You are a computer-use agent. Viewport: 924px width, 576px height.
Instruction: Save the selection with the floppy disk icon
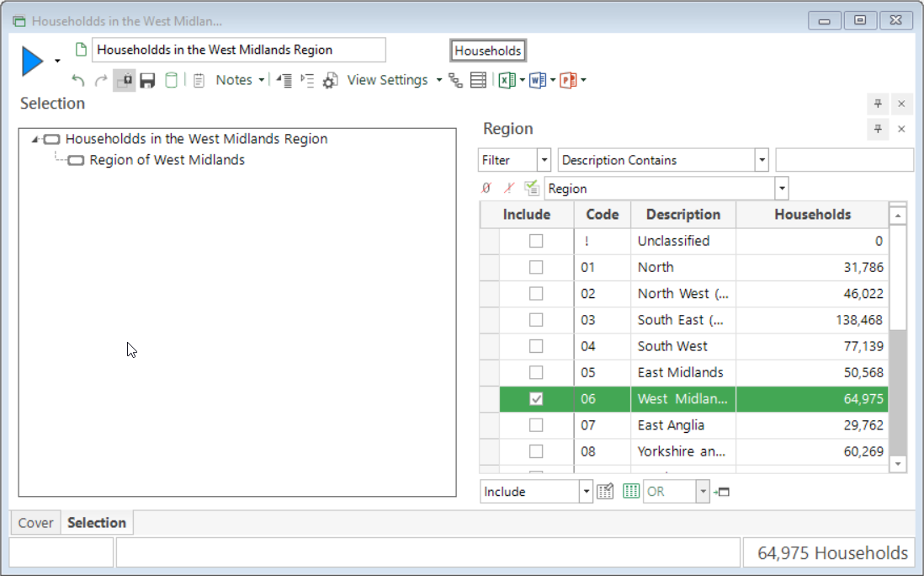pyautogui.click(x=147, y=80)
